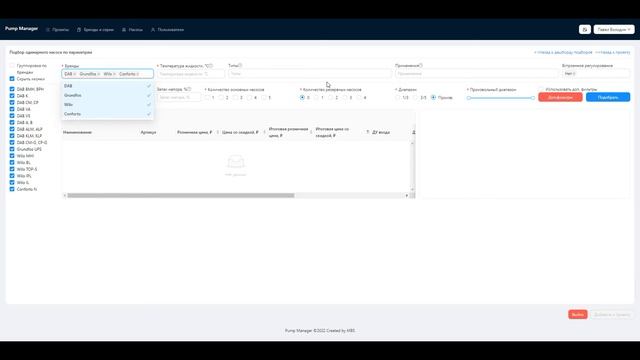Uncheck the Wilo IPL series
The height and width of the screenshot is (360, 640).
[x=12, y=176]
